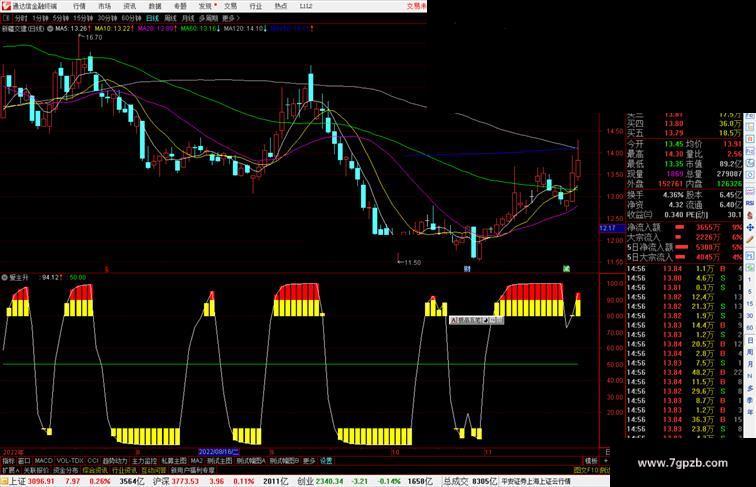The width and height of the screenshot is (756, 487).
Task: Switch chart to 1分钟 period
Action: (x=40, y=18)
